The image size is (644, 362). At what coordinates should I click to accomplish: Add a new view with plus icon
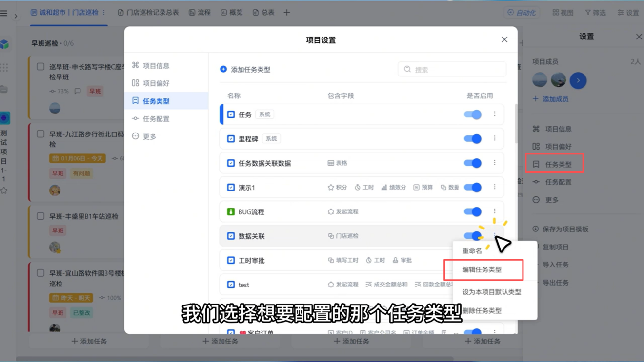click(x=287, y=13)
